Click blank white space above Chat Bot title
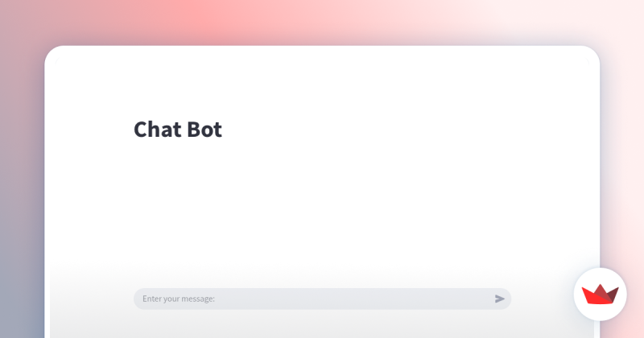Screen dimensions: 644x338 pos(322,86)
